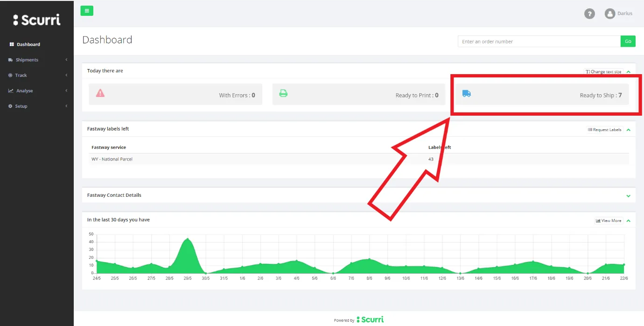The image size is (644, 326).
Task: Open Dashboard in the sidebar
Action: coord(28,44)
